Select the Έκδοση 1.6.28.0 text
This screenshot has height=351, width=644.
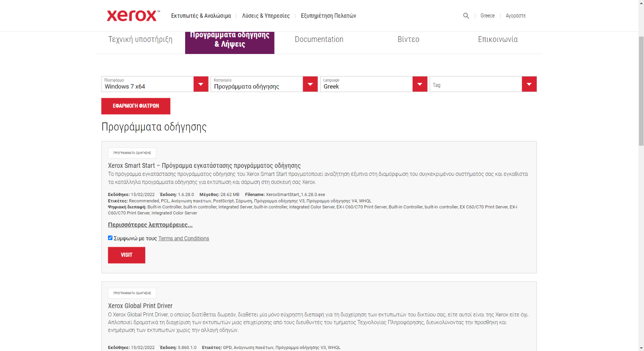coord(177,194)
